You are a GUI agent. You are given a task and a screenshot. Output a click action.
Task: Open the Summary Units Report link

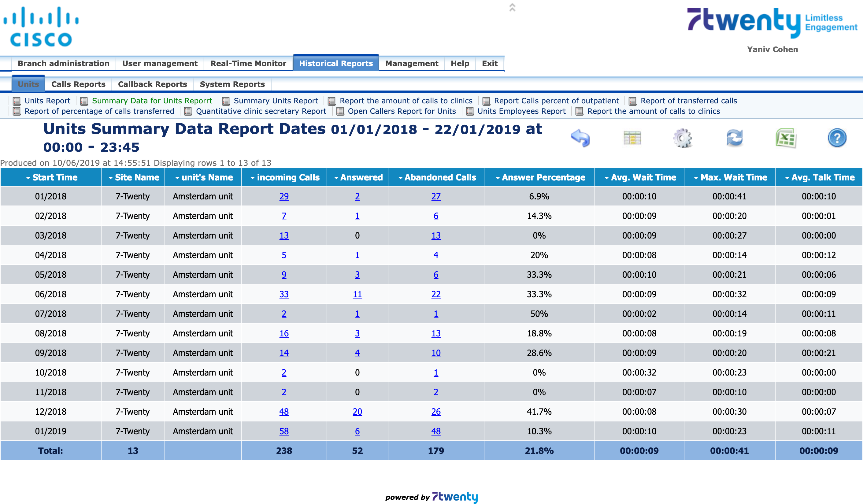(276, 101)
